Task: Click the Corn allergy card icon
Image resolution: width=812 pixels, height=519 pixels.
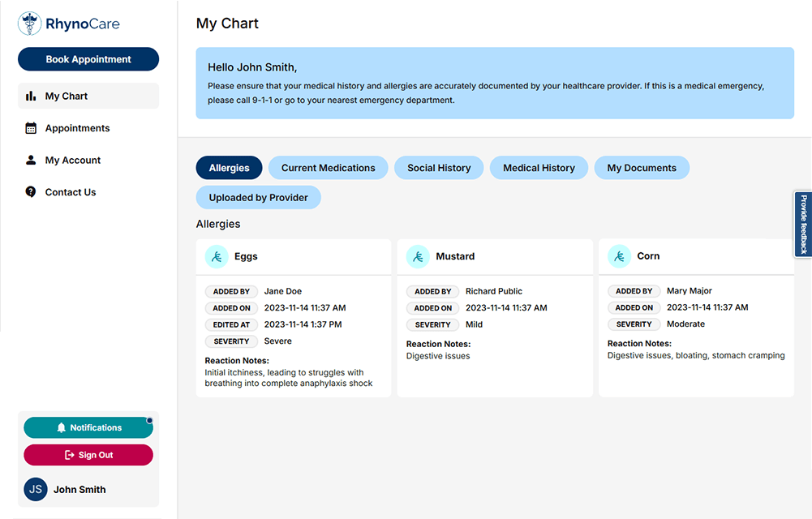Action: pyautogui.click(x=619, y=256)
